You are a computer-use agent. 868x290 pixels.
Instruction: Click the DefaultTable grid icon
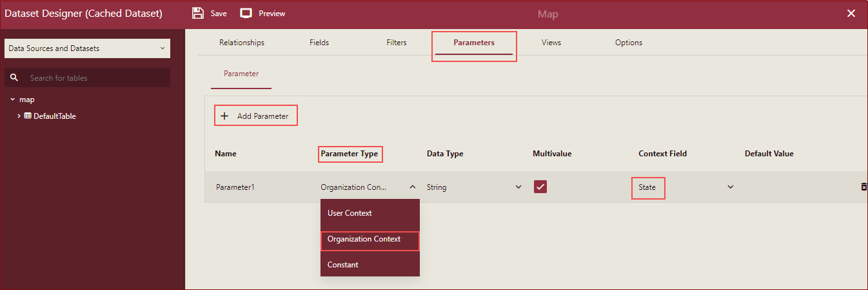(x=28, y=116)
